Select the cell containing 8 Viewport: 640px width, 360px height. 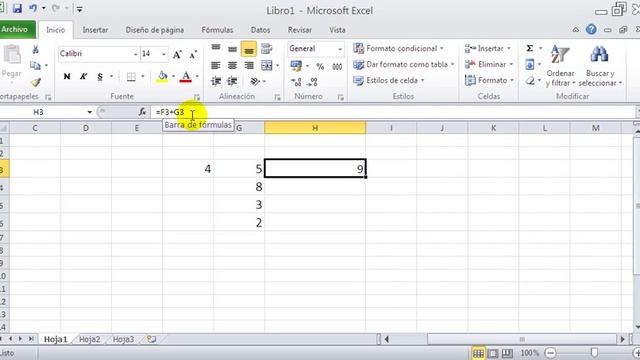point(239,187)
